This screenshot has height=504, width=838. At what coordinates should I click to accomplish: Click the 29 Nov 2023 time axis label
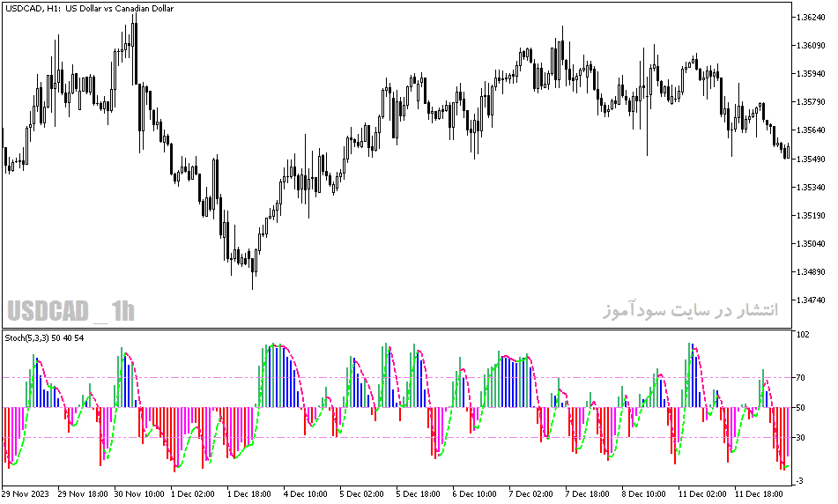[26, 493]
